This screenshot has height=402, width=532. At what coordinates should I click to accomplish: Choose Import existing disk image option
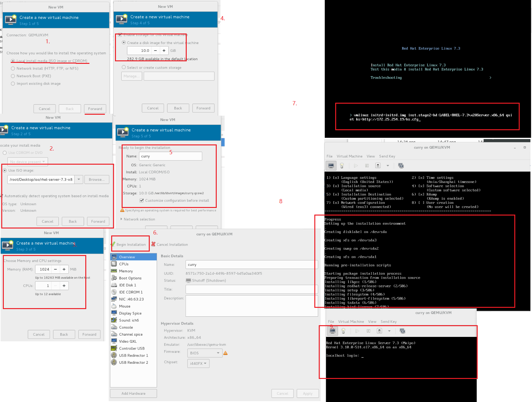pos(13,83)
